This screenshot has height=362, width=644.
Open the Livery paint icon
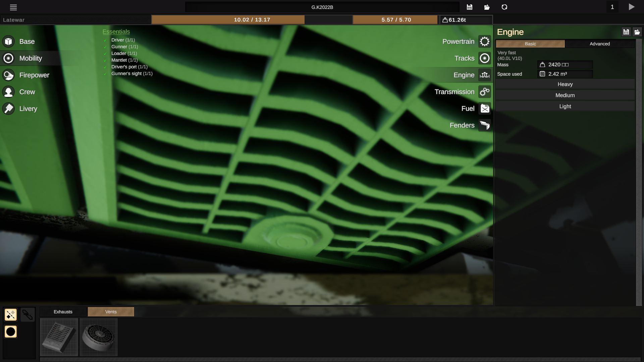pos(8,109)
